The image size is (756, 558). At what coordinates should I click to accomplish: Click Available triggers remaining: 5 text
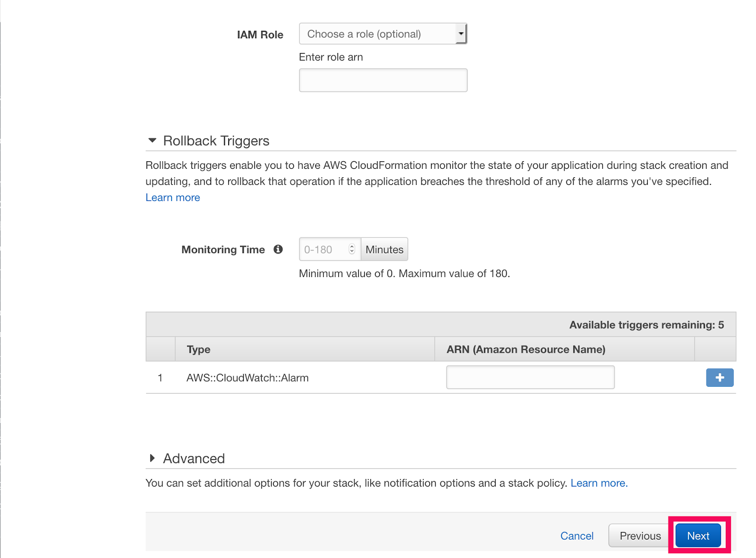pos(646,325)
